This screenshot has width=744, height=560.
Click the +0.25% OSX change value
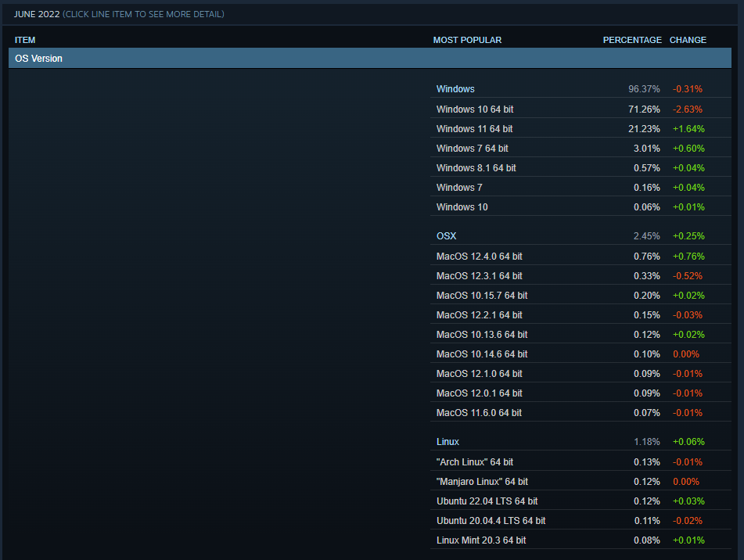[x=688, y=236]
